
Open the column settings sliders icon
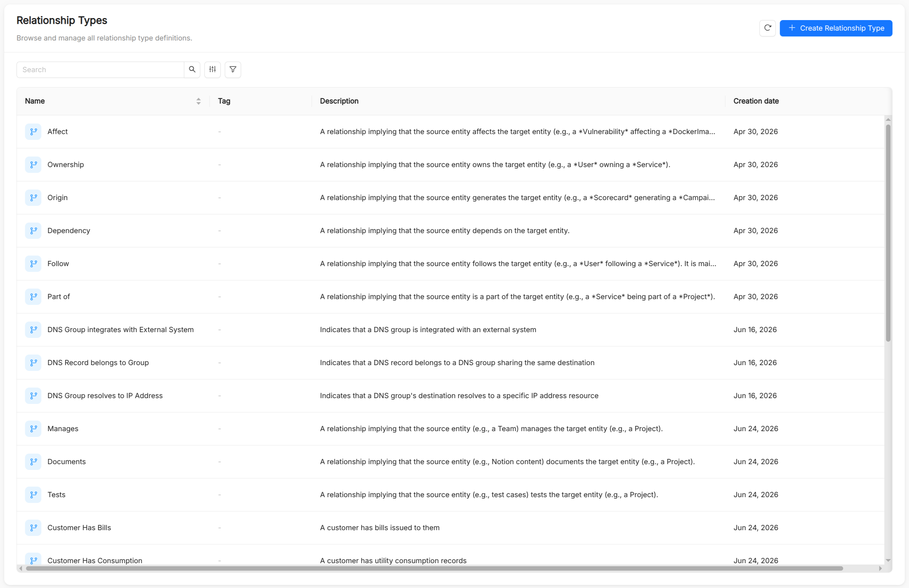pos(212,69)
